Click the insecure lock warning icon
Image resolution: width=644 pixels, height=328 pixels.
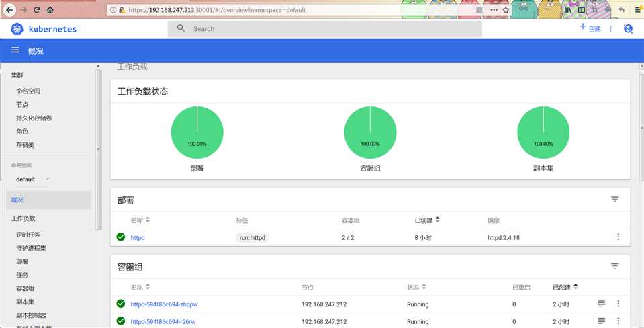click(122, 10)
